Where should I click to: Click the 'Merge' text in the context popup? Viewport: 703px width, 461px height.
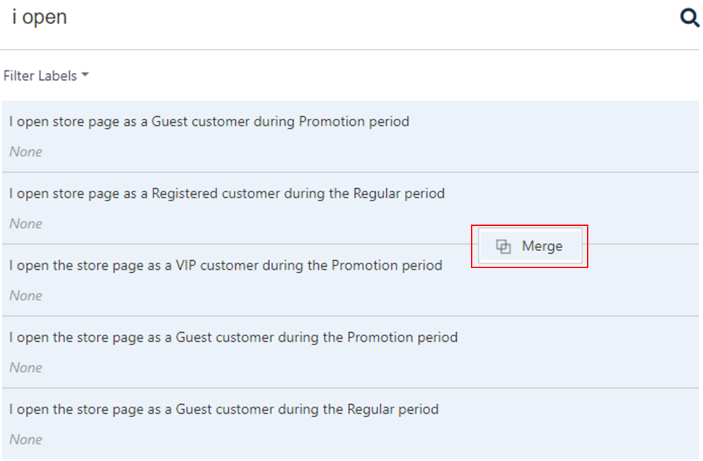542,246
